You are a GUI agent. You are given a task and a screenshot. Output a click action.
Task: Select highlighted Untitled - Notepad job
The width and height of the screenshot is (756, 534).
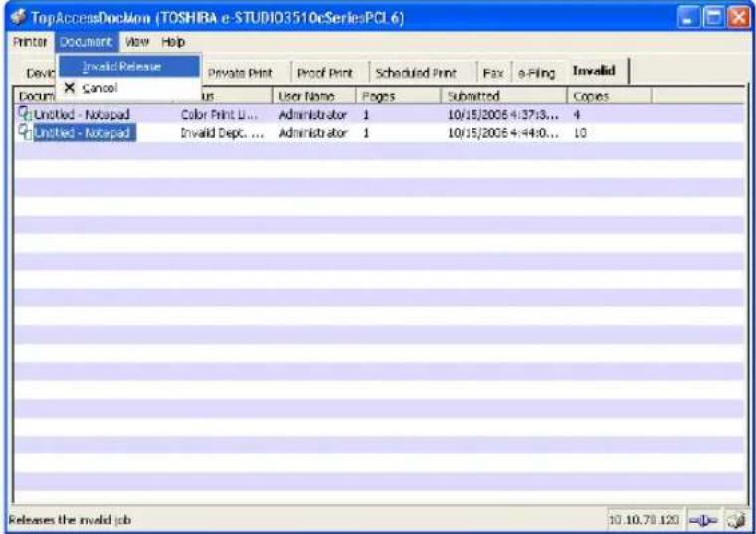pyautogui.click(x=85, y=132)
